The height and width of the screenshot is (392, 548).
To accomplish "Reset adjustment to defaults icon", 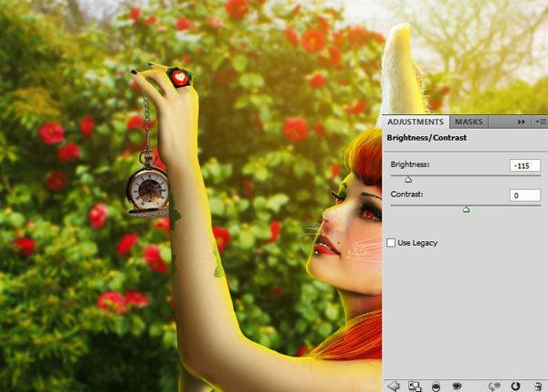I will tap(515, 386).
